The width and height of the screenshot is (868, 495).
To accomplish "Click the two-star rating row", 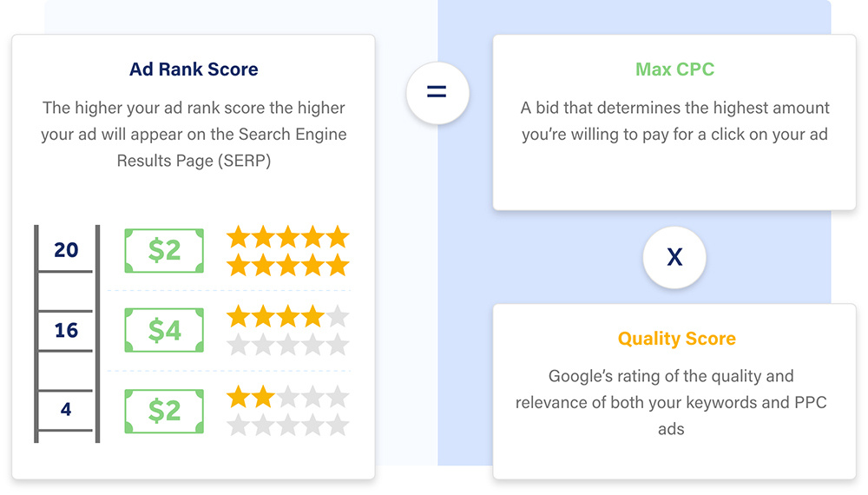I will tap(287, 398).
